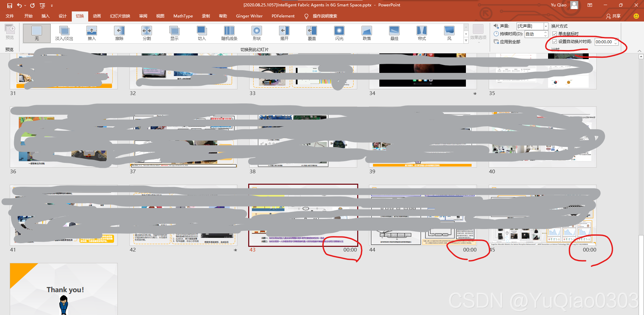This screenshot has height=315, width=644.
Task: Click the Redo icon in title bar
Action: coord(32,5)
